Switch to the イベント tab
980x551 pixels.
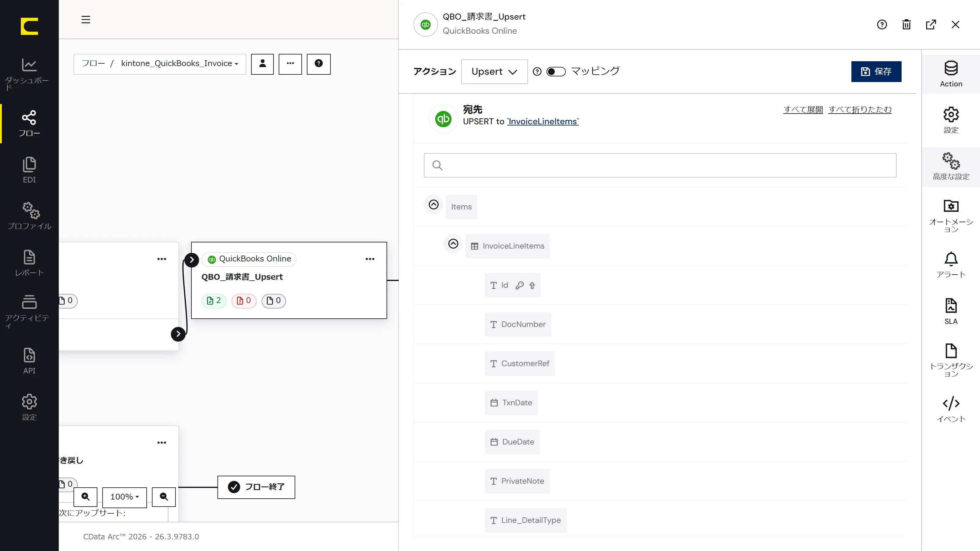951,410
